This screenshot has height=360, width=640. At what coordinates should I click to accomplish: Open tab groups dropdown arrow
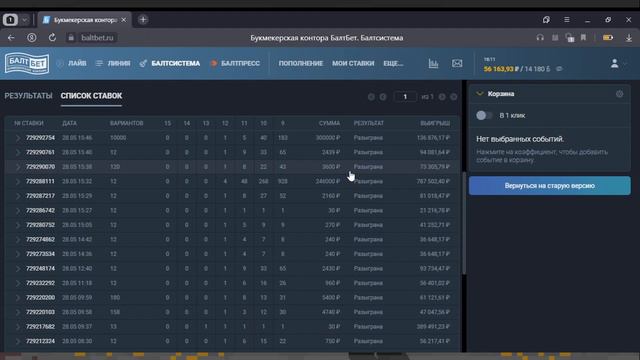pyautogui.click(x=24, y=20)
